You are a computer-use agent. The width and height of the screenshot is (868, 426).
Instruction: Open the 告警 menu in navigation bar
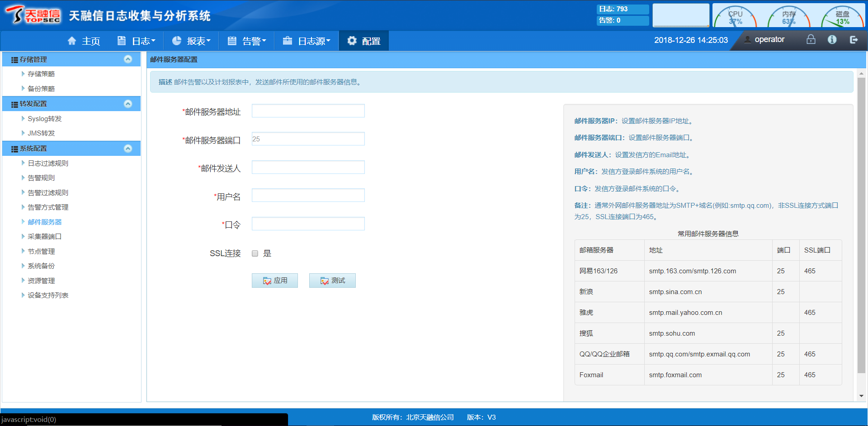click(247, 41)
